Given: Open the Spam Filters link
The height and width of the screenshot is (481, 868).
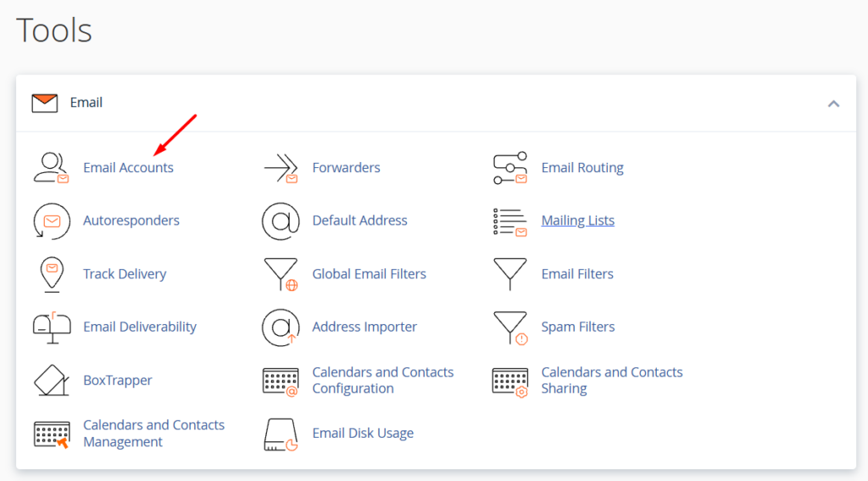Looking at the screenshot, I should tap(578, 327).
